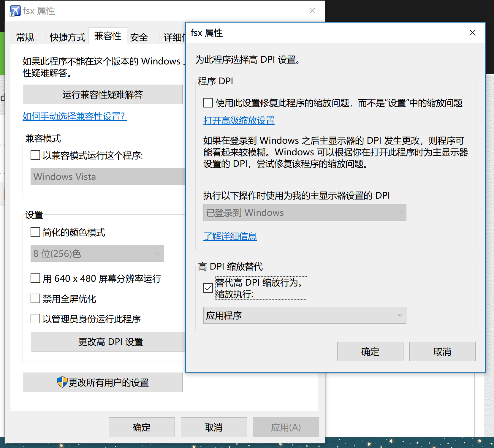Close the back fsx 属性 properties window

(312, 11)
